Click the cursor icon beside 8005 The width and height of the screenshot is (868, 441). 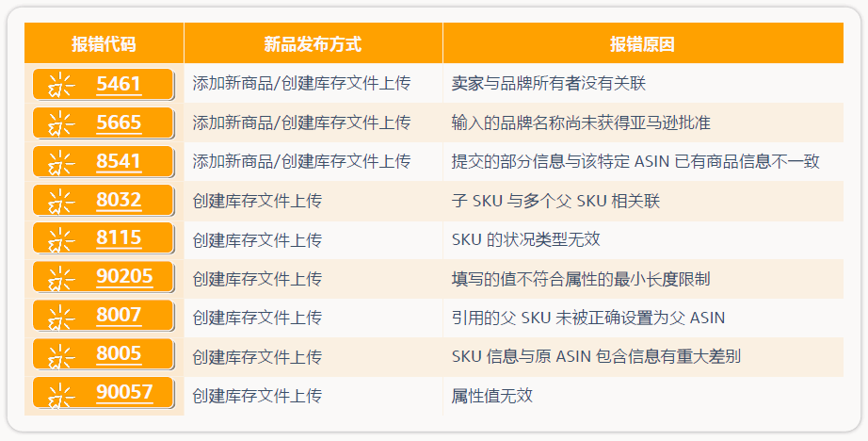point(60,355)
